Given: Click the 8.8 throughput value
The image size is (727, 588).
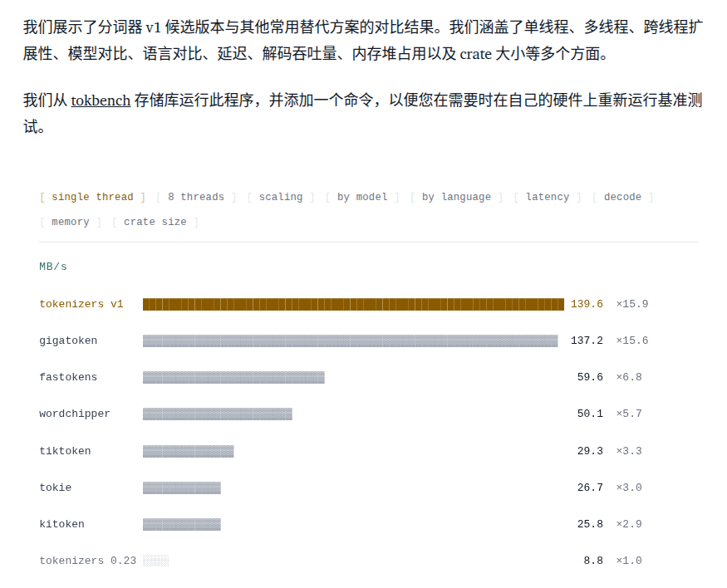Looking at the screenshot, I should pyautogui.click(x=593, y=561).
